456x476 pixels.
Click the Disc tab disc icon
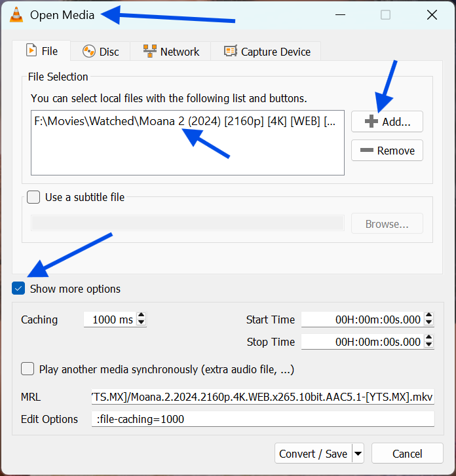(x=89, y=51)
